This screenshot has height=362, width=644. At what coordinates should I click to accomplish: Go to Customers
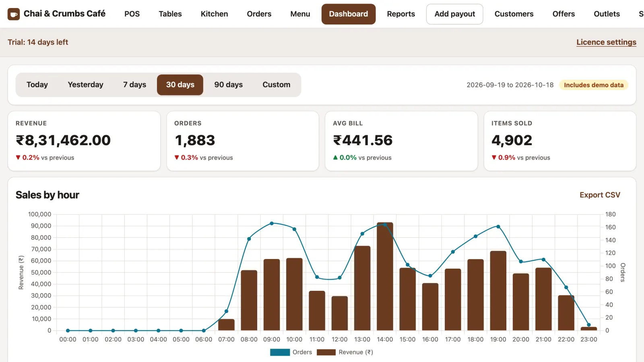[x=514, y=14]
